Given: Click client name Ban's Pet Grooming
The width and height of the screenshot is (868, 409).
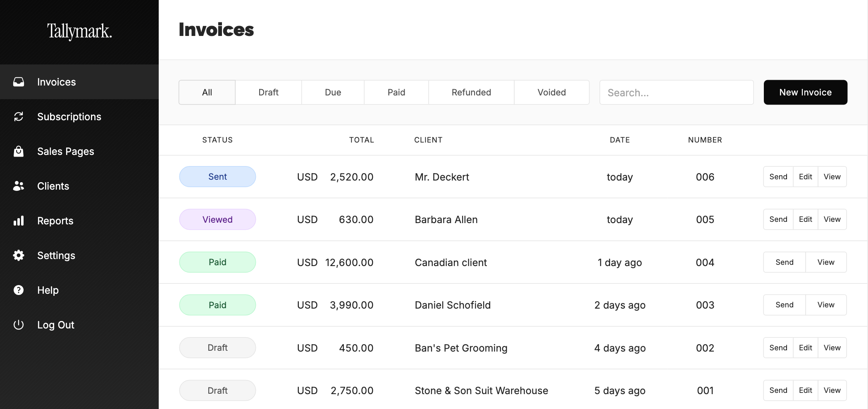Looking at the screenshot, I should click(461, 348).
